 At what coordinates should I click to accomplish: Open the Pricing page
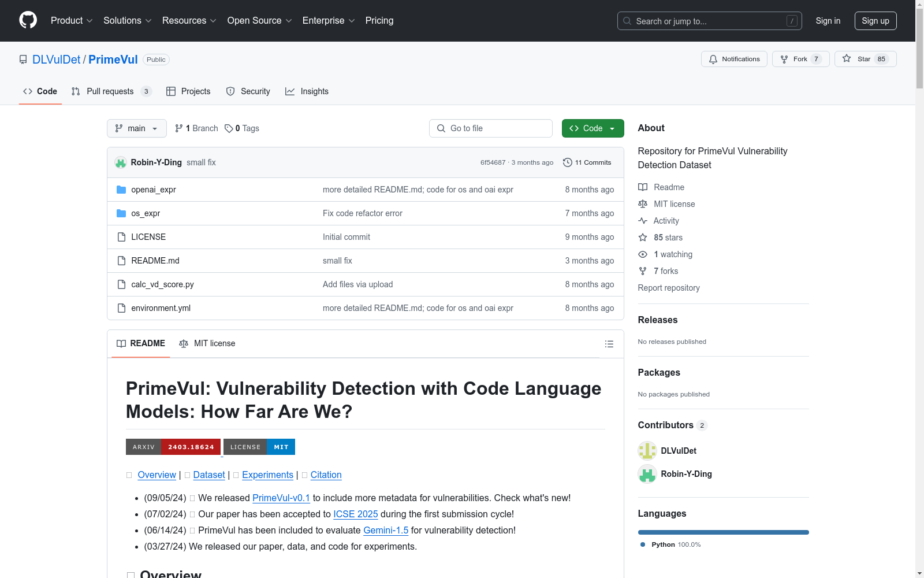pos(379,21)
